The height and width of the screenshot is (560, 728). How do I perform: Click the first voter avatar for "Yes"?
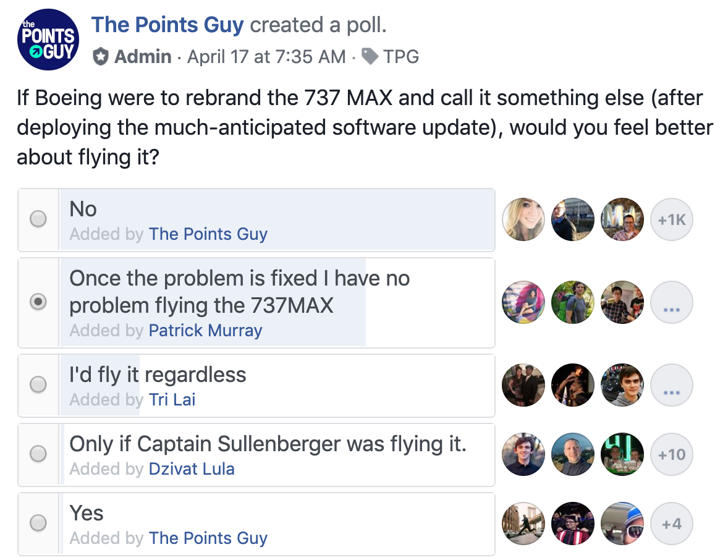click(524, 524)
